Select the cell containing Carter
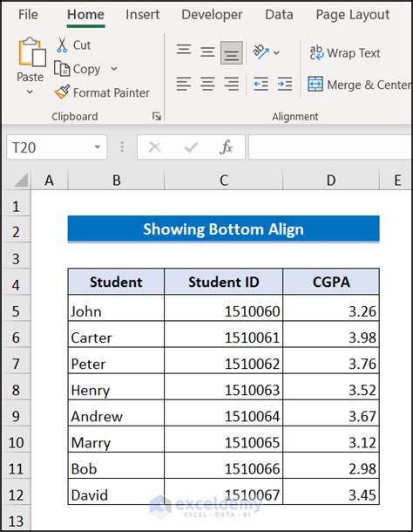 click(x=116, y=334)
